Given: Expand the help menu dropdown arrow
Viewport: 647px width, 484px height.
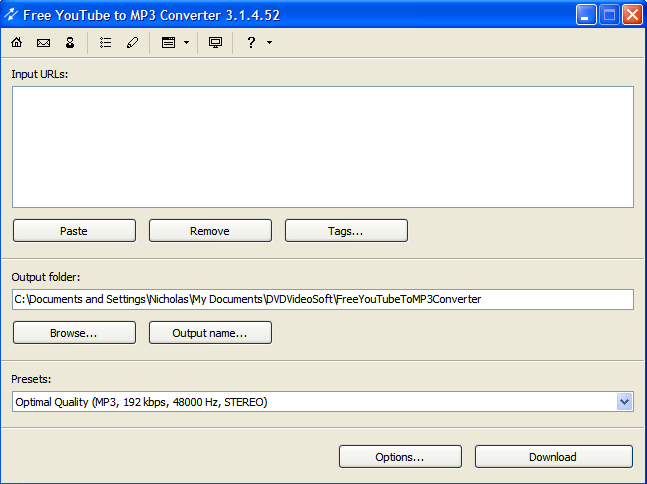Looking at the screenshot, I should point(269,42).
